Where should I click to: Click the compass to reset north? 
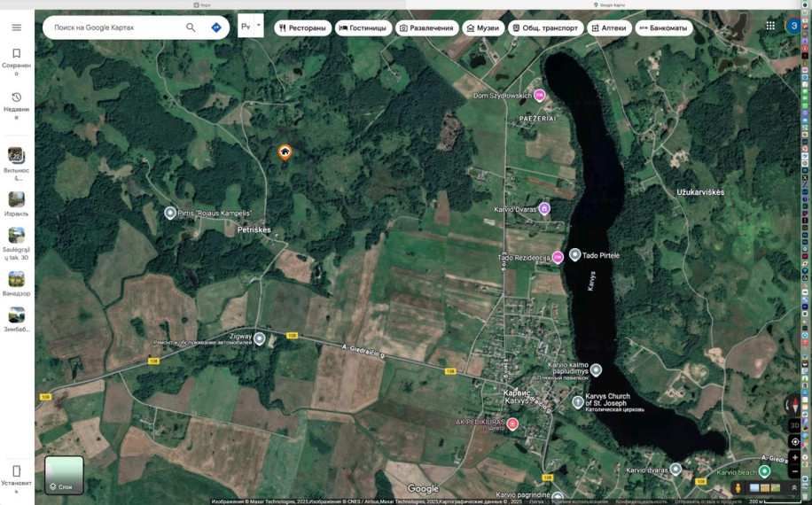click(793, 405)
